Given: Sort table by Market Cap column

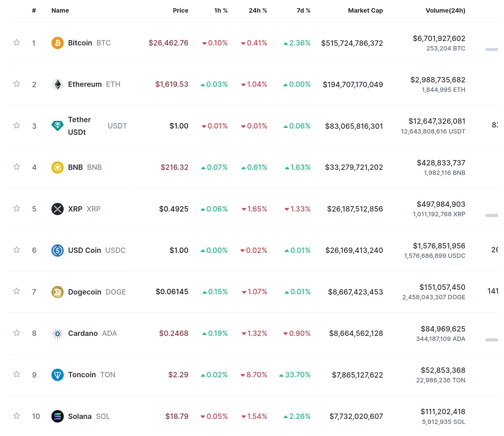Looking at the screenshot, I should pyautogui.click(x=365, y=10).
